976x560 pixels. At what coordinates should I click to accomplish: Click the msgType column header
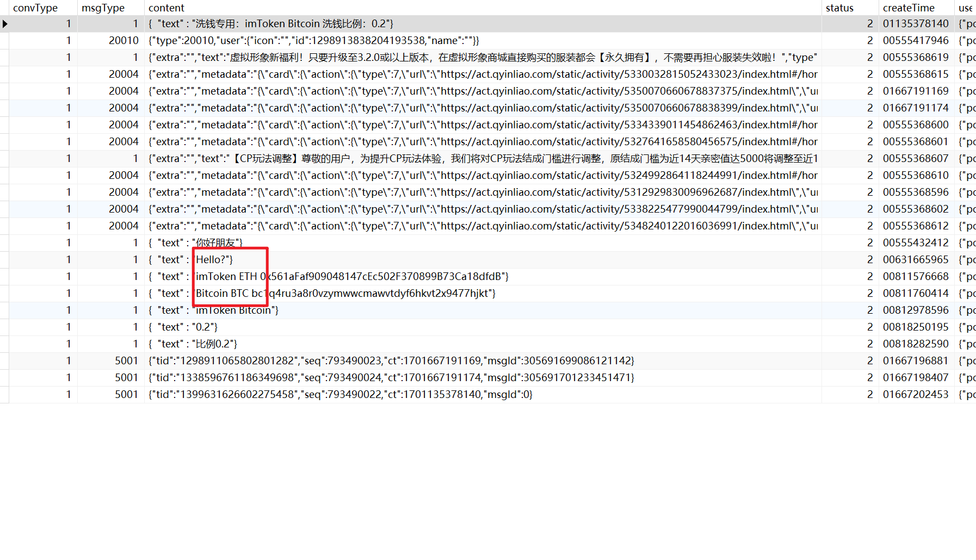tap(110, 8)
